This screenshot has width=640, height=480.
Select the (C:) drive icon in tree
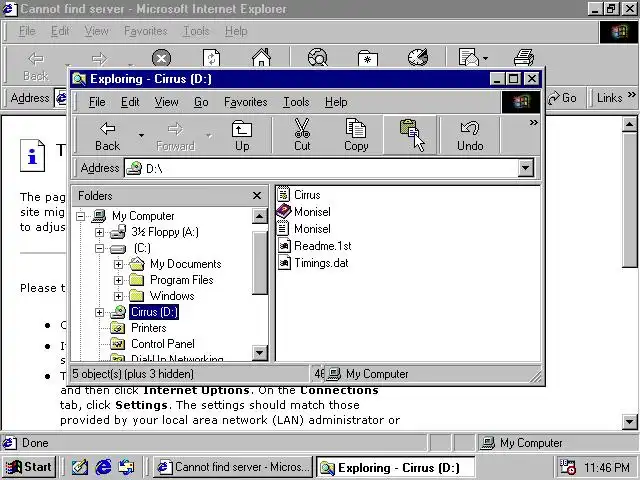click(x=118, y=248)
